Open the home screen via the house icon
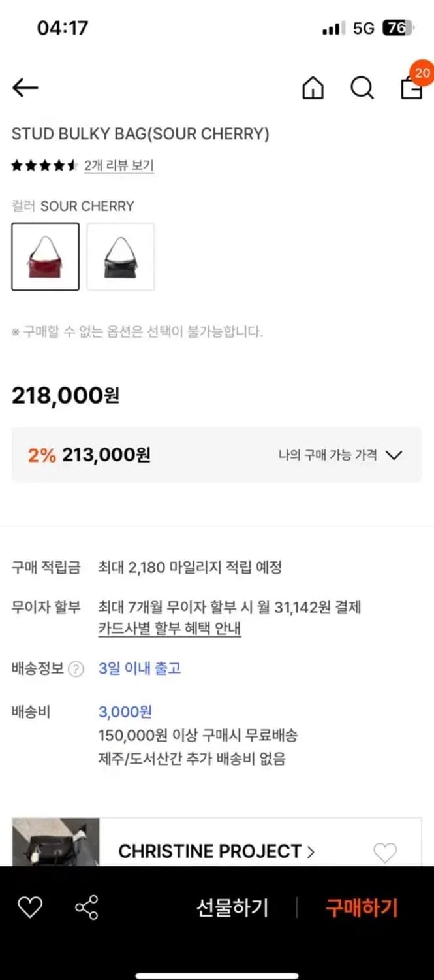The height and width of the screenshot is (980, 434). 312,88
